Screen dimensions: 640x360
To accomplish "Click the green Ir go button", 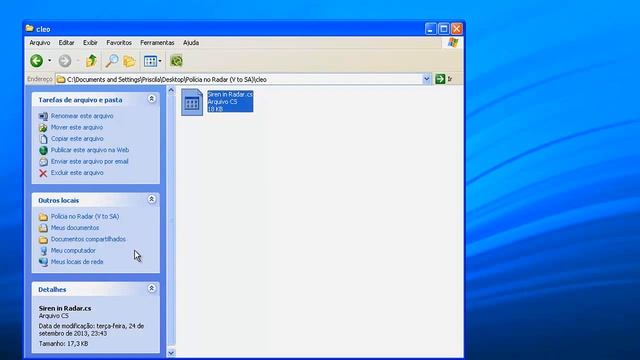I will [440, 79].
